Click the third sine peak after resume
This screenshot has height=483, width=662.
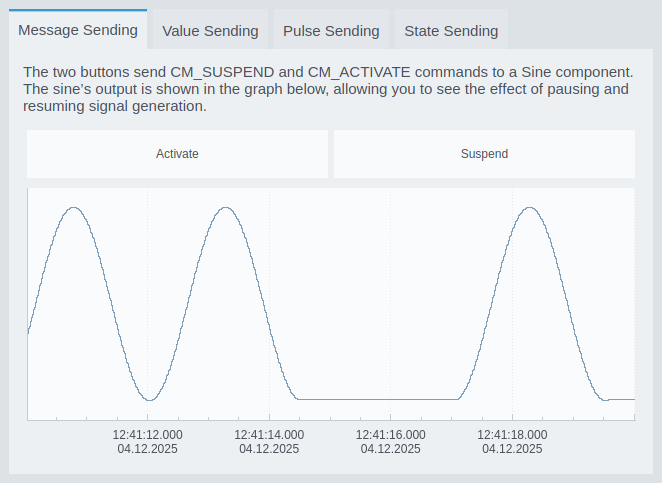[x=529, y=208]
